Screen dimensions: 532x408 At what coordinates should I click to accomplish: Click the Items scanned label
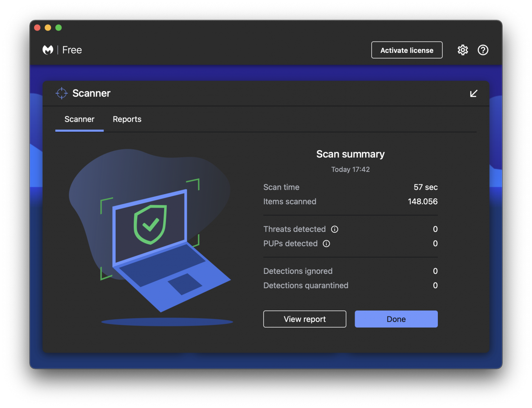point(290,202)
